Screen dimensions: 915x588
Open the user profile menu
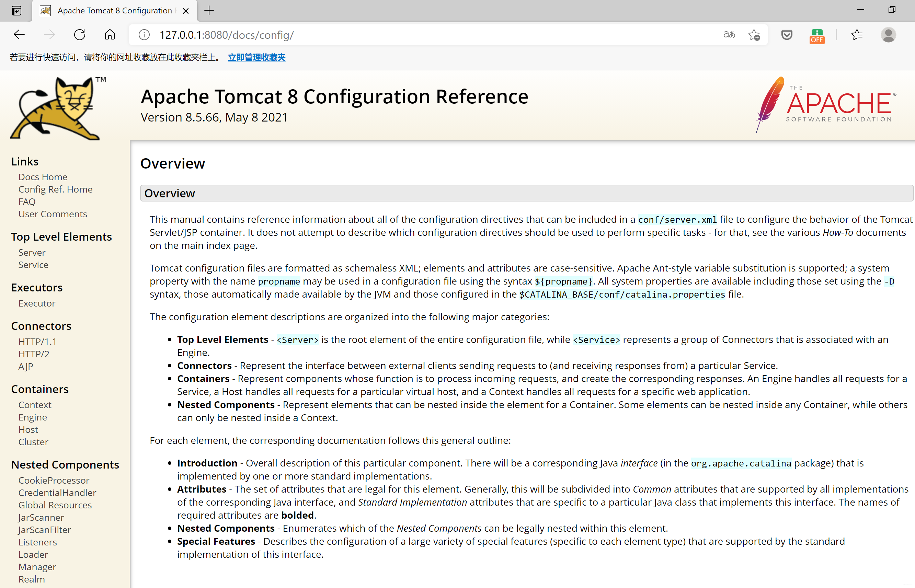point(888,35)
